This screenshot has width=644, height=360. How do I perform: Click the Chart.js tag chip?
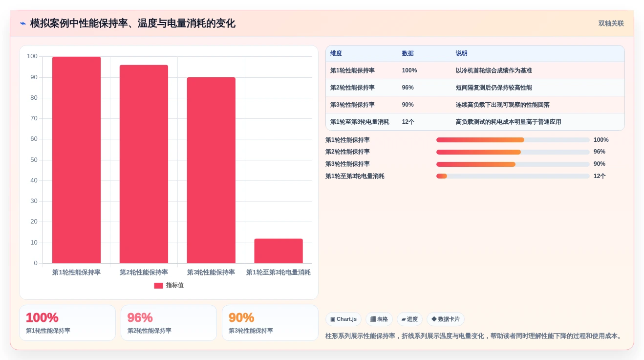(x=343, y=319)
